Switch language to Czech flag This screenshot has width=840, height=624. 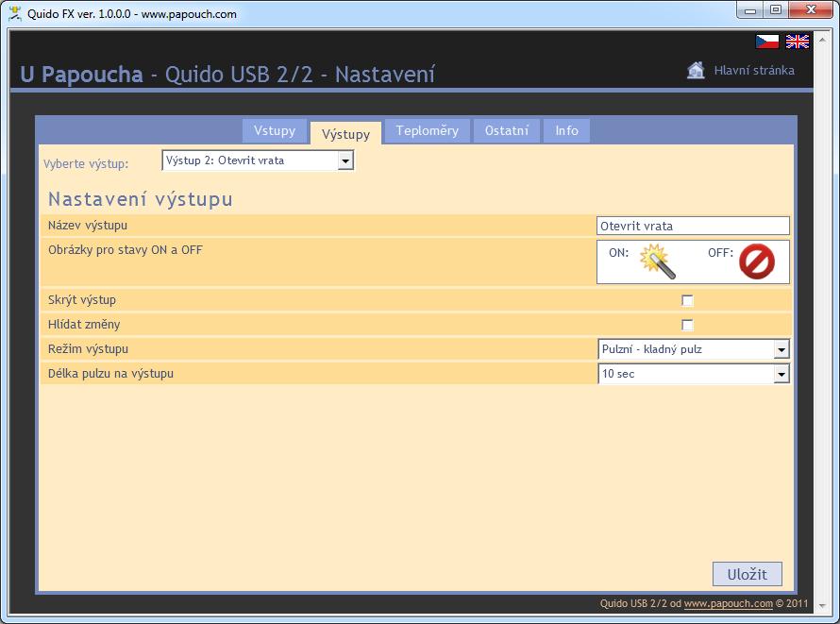766,42
